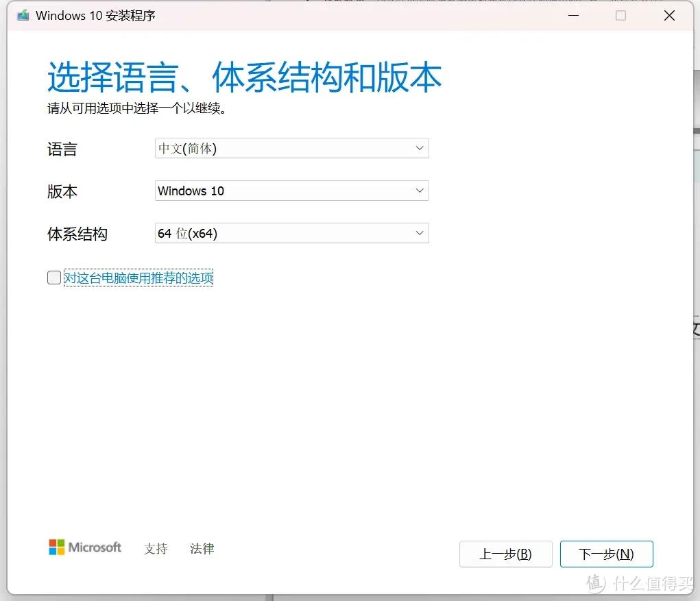This screenshot has width=700, height=601.
Task: Open the 体系结构 dropdown showing 64 位(x64)
Action: (292, 233)
